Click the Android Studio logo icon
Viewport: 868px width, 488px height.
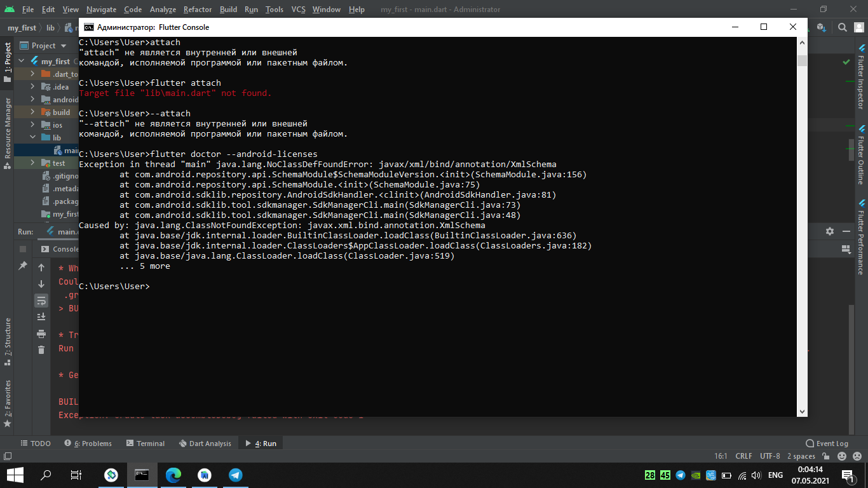(9, 10)
